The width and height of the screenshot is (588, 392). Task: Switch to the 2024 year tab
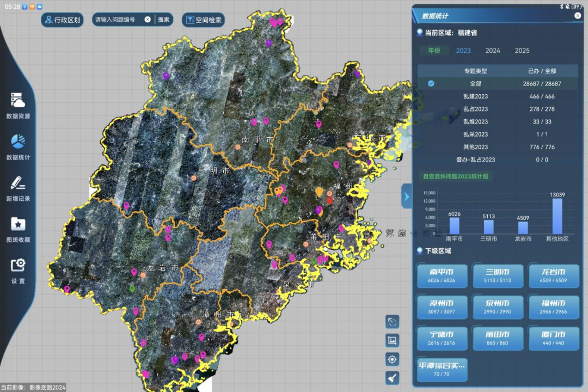(493, 51)
